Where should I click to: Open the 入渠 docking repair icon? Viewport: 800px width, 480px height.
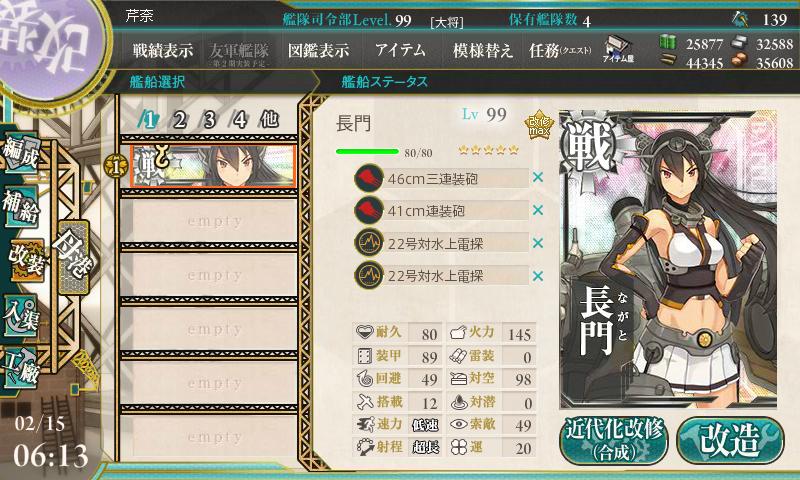coord(21,316)
